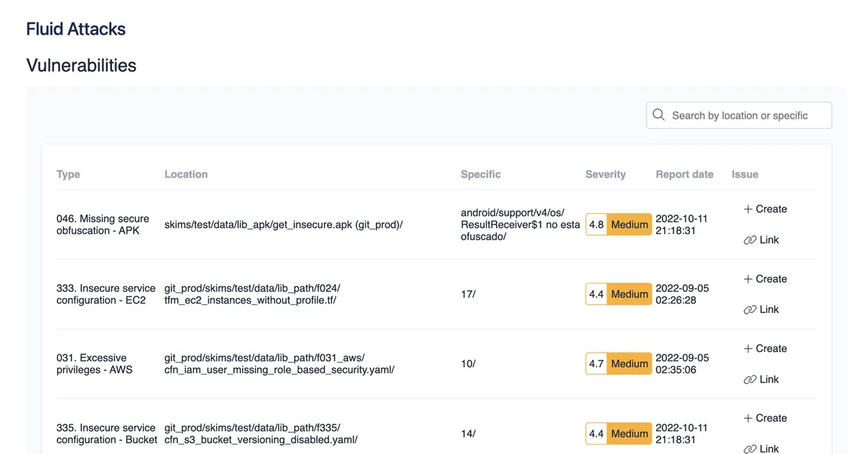This screenshot has height=454, width=868.
Task: Click plus icon in the 333 EC2 row
Action: point(748,279)
